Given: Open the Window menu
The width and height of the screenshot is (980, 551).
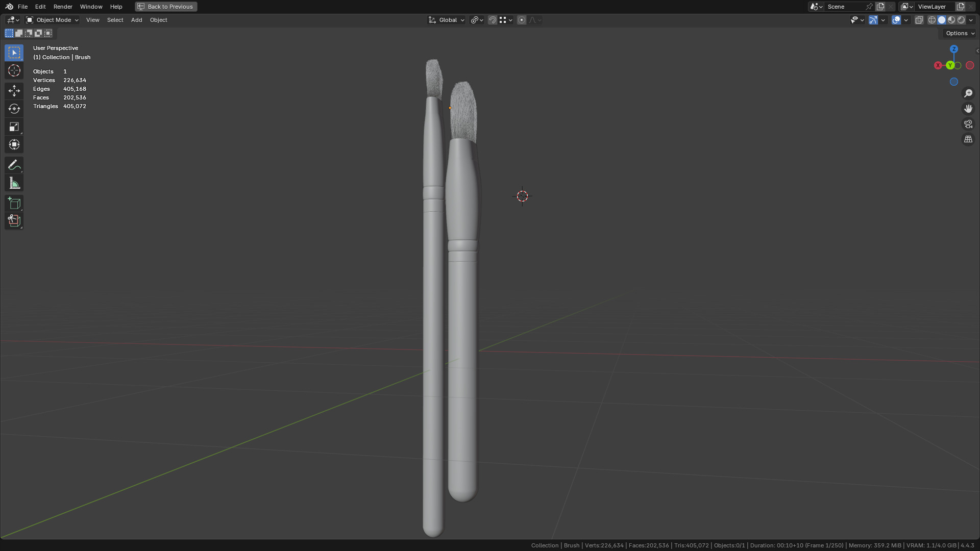Looking at the screenshot, I should (x=91, y=7).
